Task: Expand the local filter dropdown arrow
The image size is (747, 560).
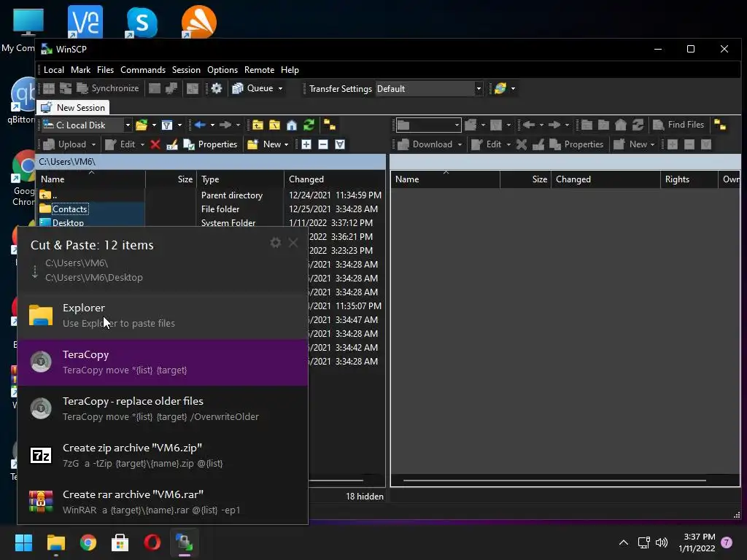Action: point(179,125)
